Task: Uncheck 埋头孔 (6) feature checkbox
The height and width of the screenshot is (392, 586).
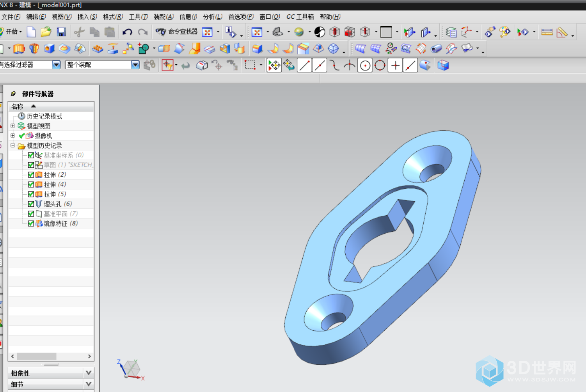Action: [31, 204]
